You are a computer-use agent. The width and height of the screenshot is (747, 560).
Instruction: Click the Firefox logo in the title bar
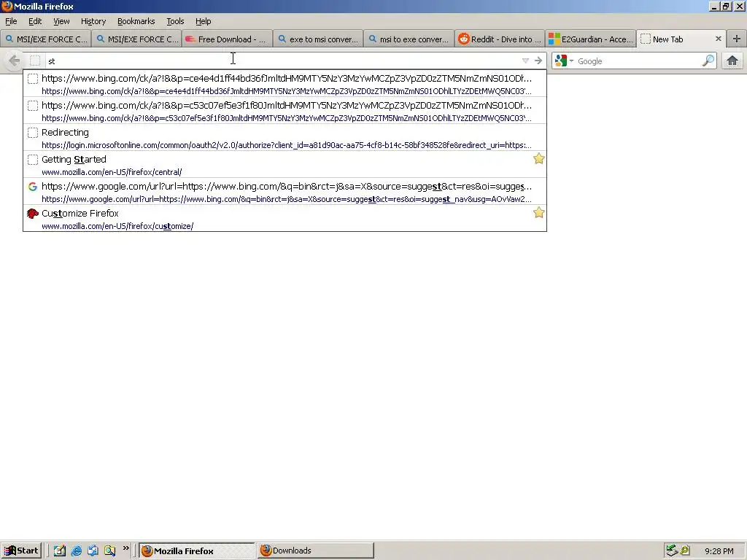click(x=7, y=6)
